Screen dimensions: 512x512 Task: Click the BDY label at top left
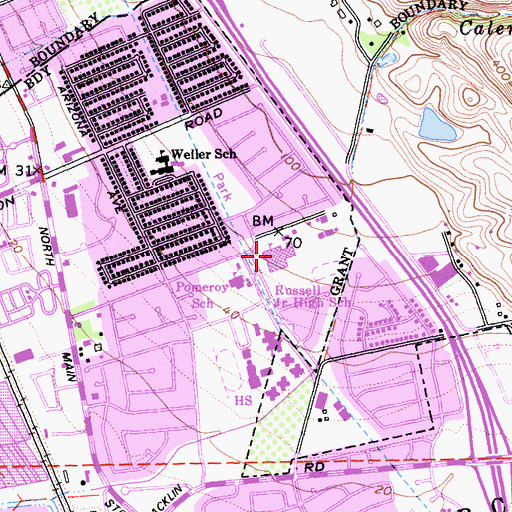(x=38, y=77)
